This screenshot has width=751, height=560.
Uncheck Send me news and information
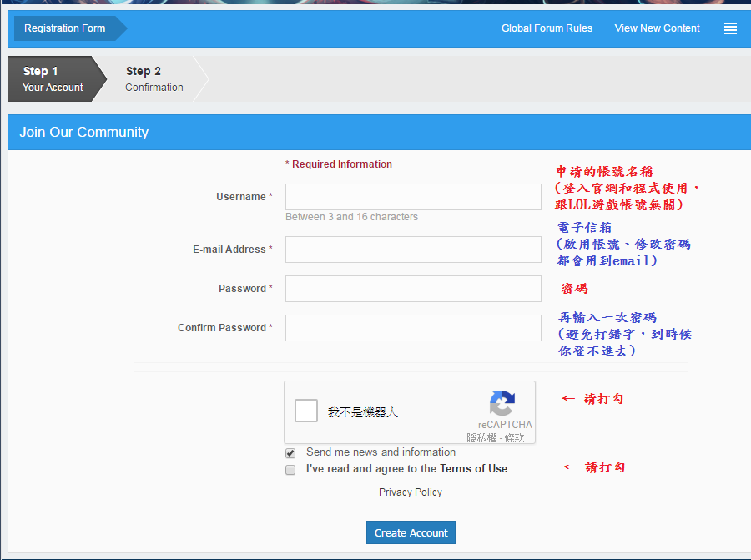(290, 453)
